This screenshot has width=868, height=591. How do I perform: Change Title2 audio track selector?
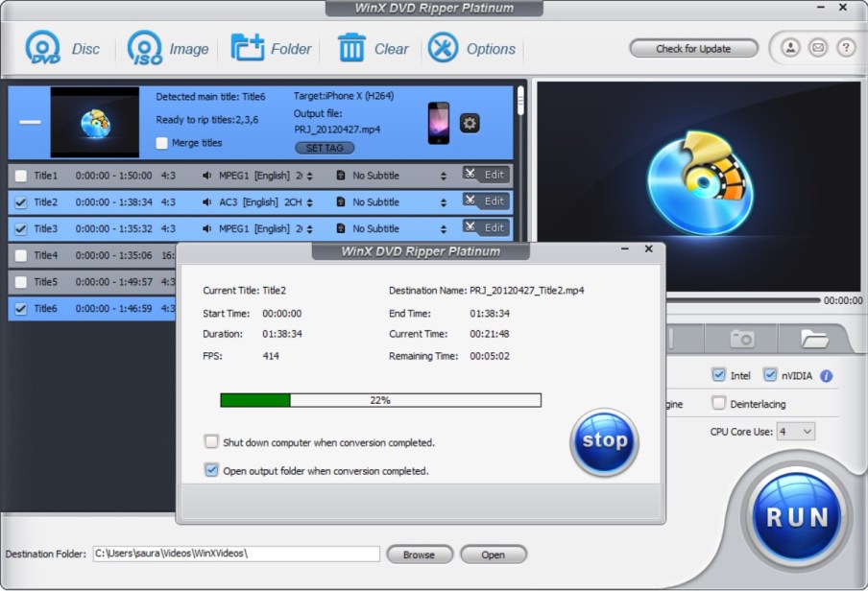point(309,202)
